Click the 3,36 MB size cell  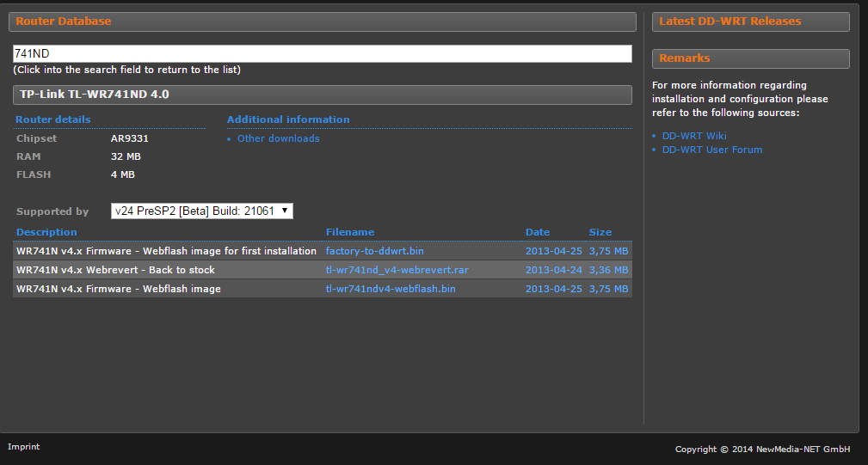click(608, 270)
